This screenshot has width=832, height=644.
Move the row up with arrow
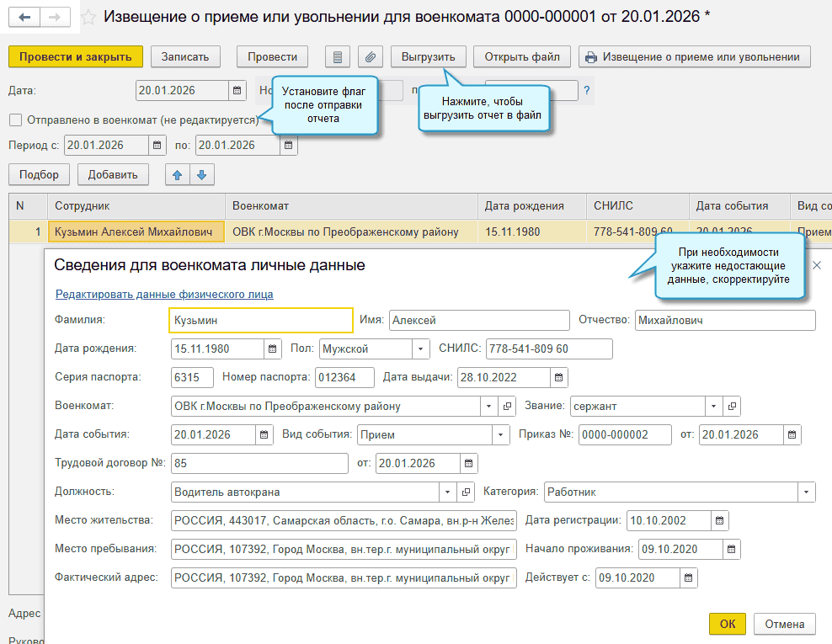177,174
